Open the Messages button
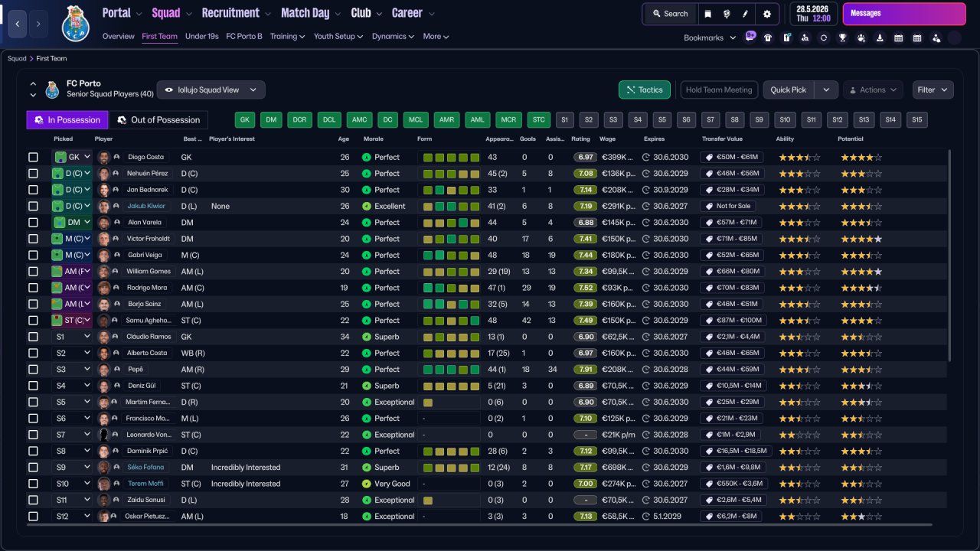The width and height of the screenshot is (980, 551). click(904, 14)
